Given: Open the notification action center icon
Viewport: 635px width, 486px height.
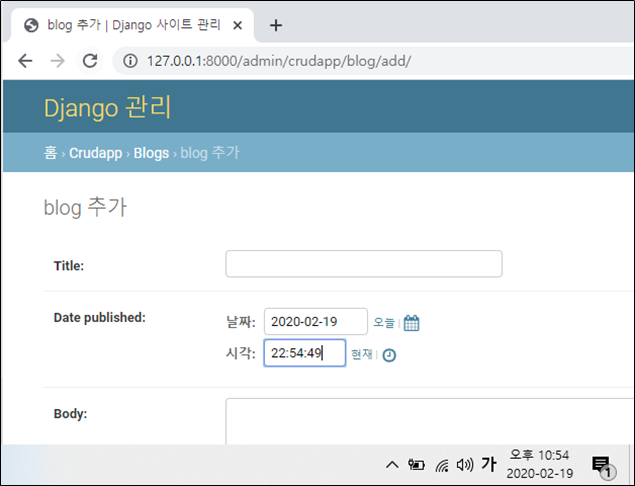Looking at the screenshot, I should pyautogui.click(x=603, y=466).
